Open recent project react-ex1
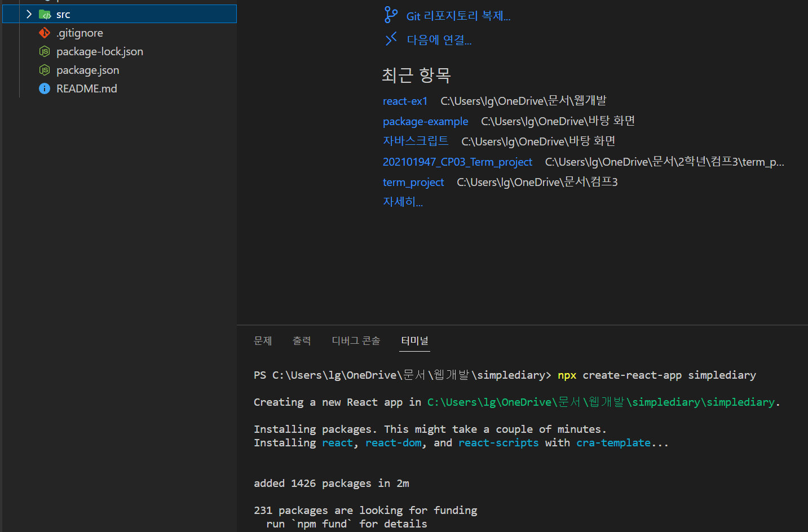The height and width of the screenshot is (532, 808). click(405, 101)
